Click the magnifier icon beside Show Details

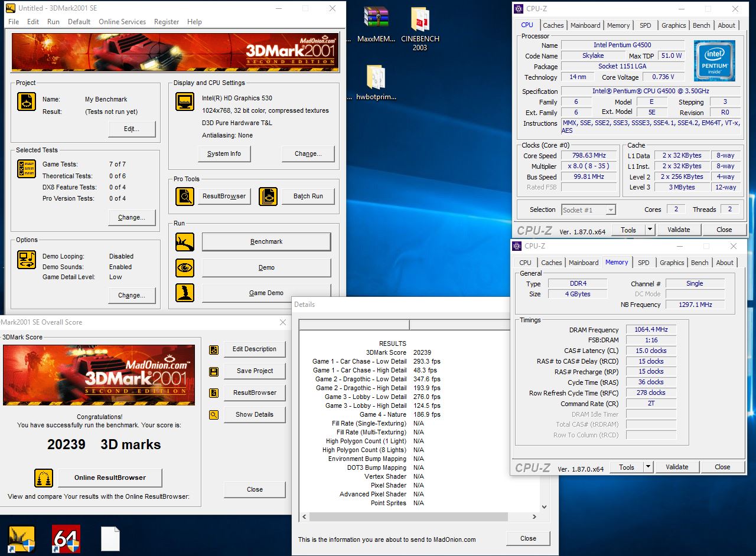coord(214,415)
